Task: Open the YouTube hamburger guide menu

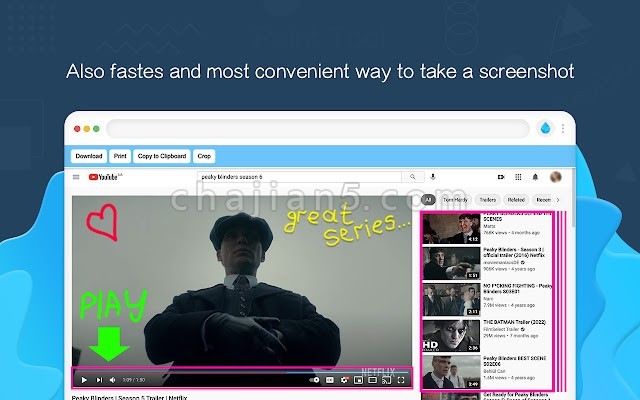Action: (x=76, y=177)
